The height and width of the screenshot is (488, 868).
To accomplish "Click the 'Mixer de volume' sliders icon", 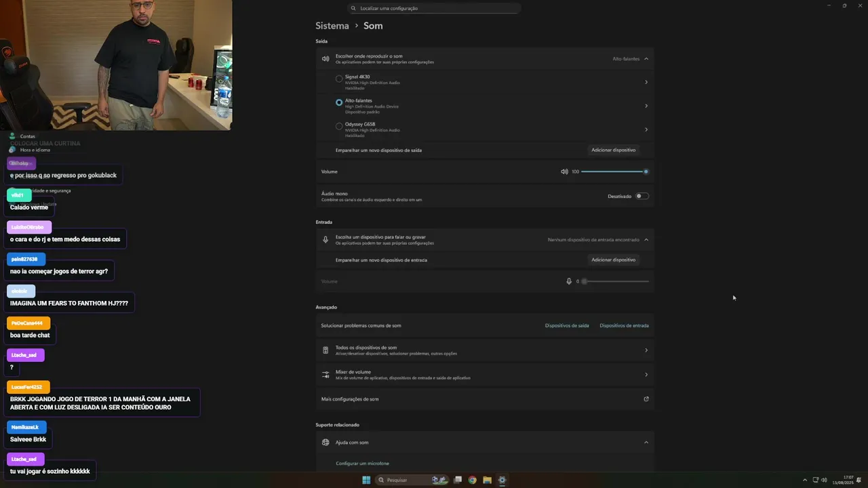I will 325,374.
